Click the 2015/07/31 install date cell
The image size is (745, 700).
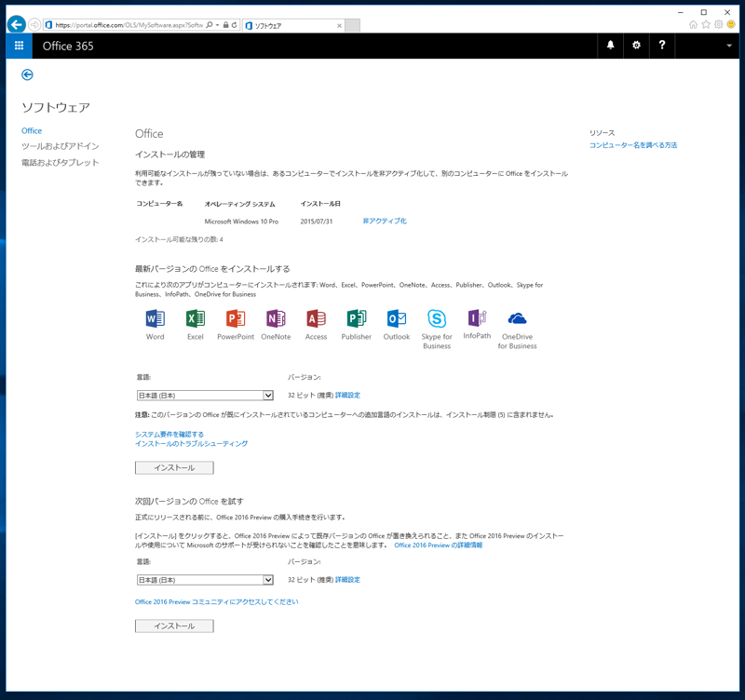317,222
